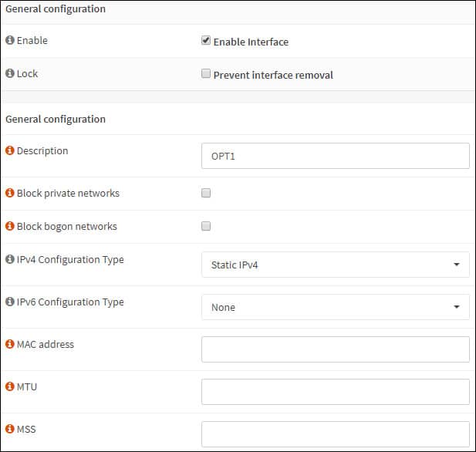
Task: Show help for IPv6 Configuration Type
Action: tap(10, 302)
